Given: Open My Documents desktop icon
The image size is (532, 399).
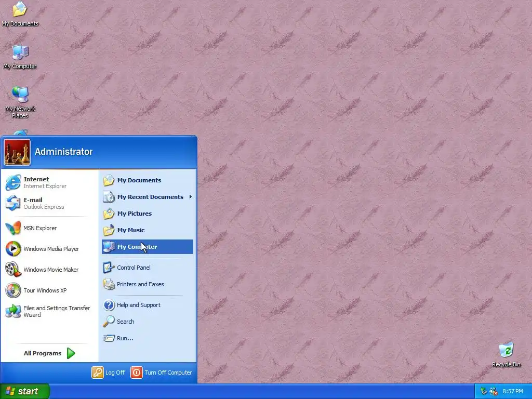Looking at the screenshot, I should tap(20, 14).
